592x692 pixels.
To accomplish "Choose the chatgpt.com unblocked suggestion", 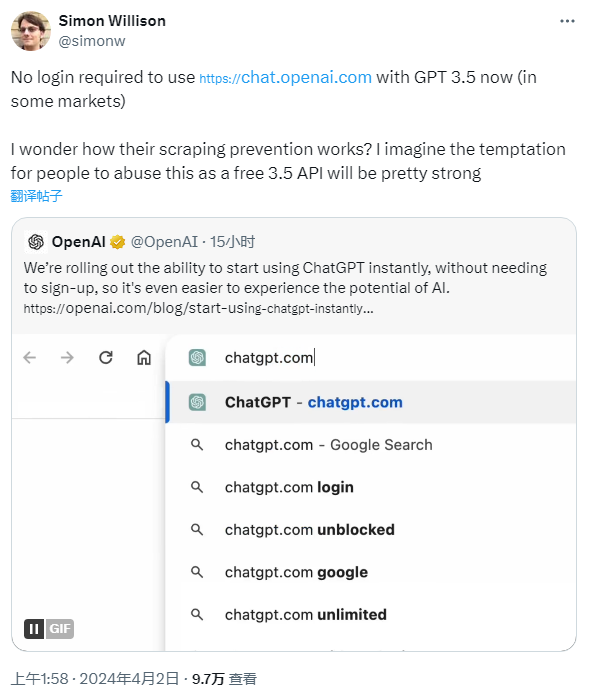I will 371,529.
